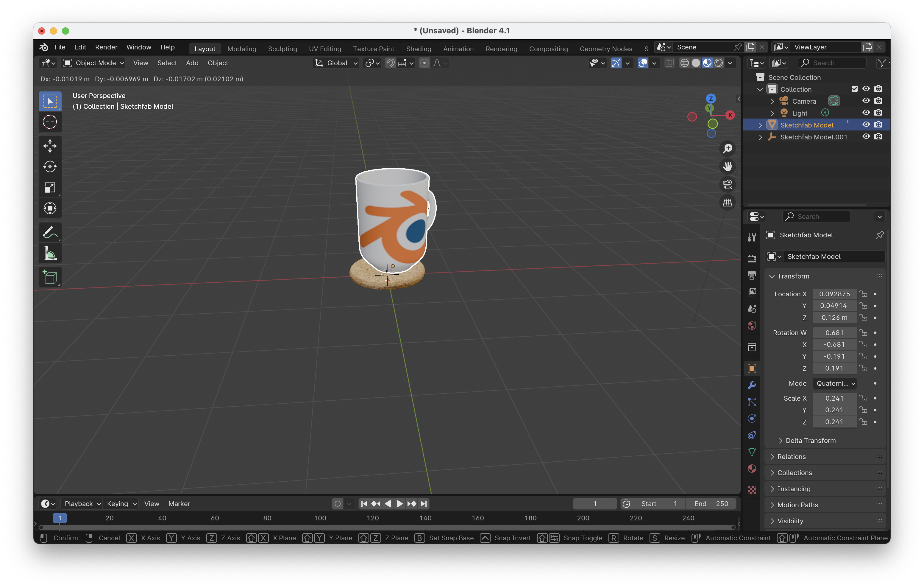The width and height of the screenshot is (924, 588).
Task: Switch perspective/orthographic grid icon
Action: (727, 202)
